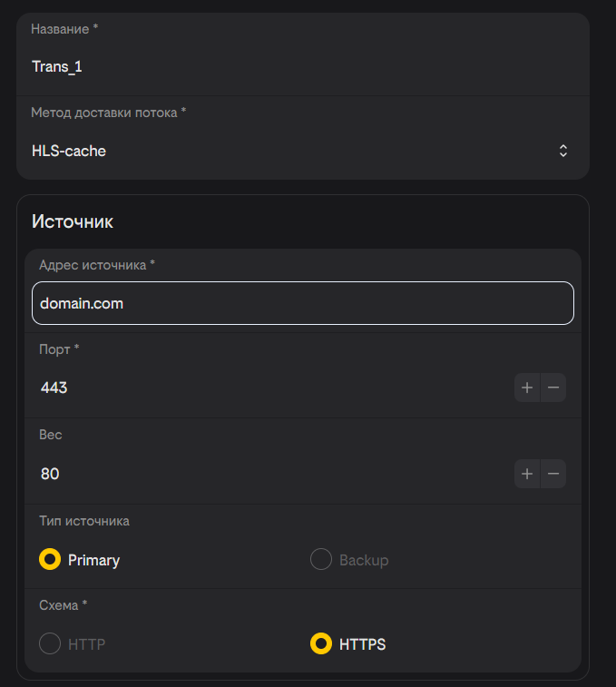The image size is (616, 687).
Task: Click the Источник section heading
Action: click(73, 221)
